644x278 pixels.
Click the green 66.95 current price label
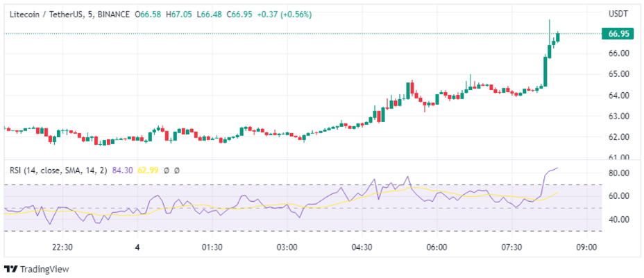pos(616,33)
